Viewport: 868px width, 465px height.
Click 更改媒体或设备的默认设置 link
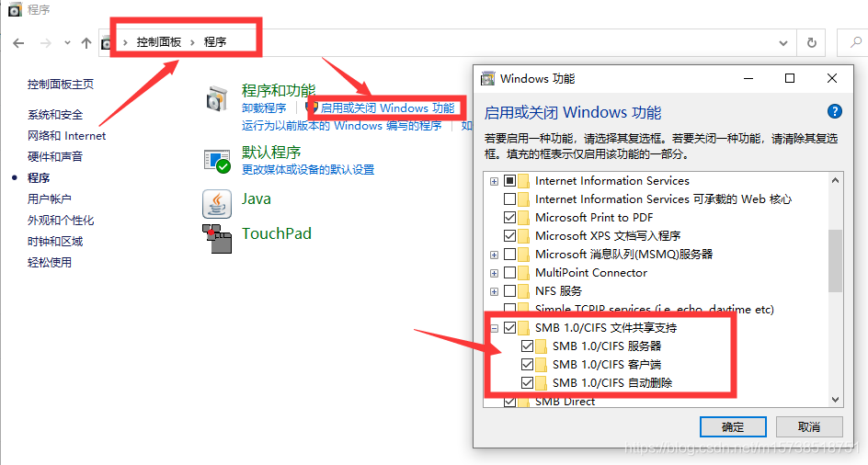308,169
